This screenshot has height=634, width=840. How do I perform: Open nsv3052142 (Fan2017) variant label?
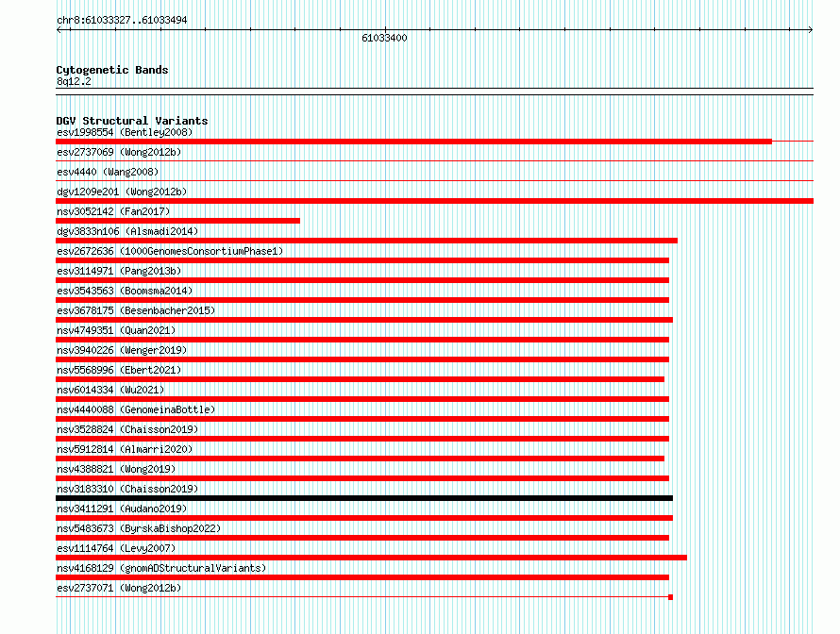[x=113, y=211]
